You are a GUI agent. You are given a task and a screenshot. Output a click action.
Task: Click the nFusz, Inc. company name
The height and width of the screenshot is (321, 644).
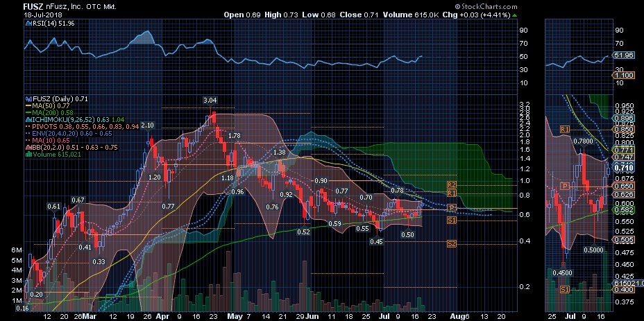pyautogui.click(x=63, y=7)
